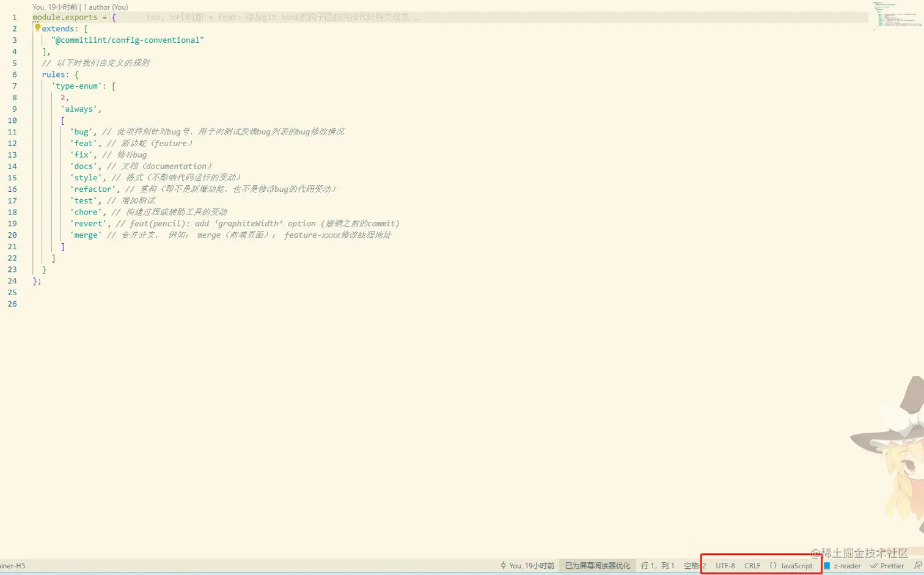
Task: Click 已为屏幕阅读器优化 status item
Action: pyautogui.click(x=598, y=566)
